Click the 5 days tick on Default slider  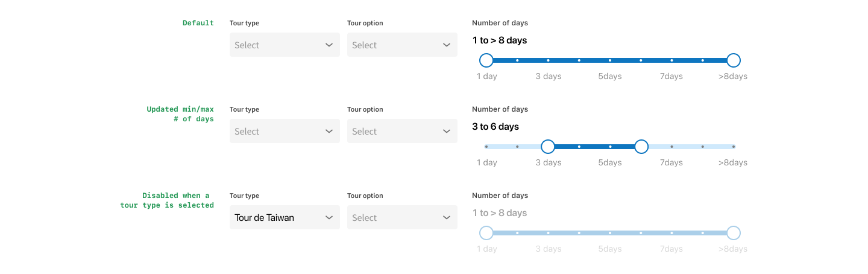pos(610,60)
